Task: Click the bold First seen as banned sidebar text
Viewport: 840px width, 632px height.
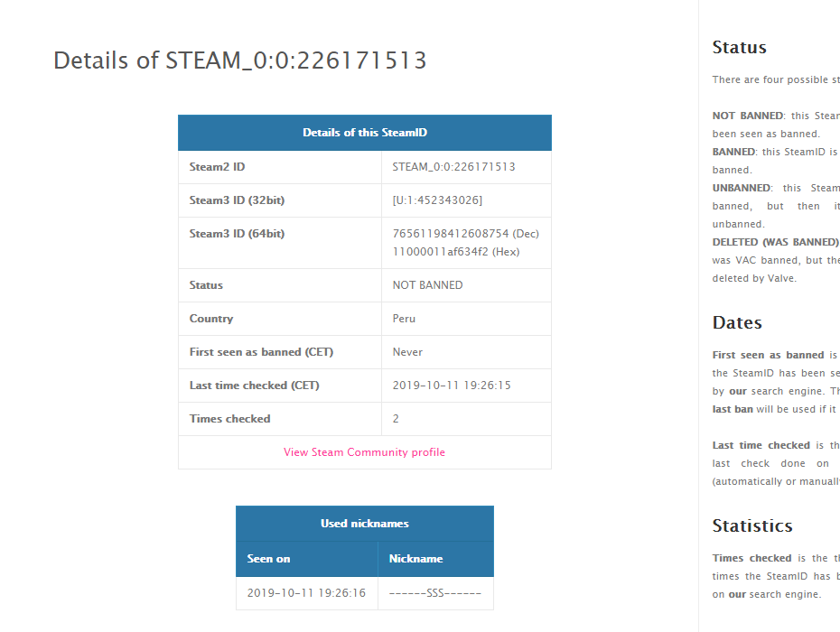Action: click(769, 355)
